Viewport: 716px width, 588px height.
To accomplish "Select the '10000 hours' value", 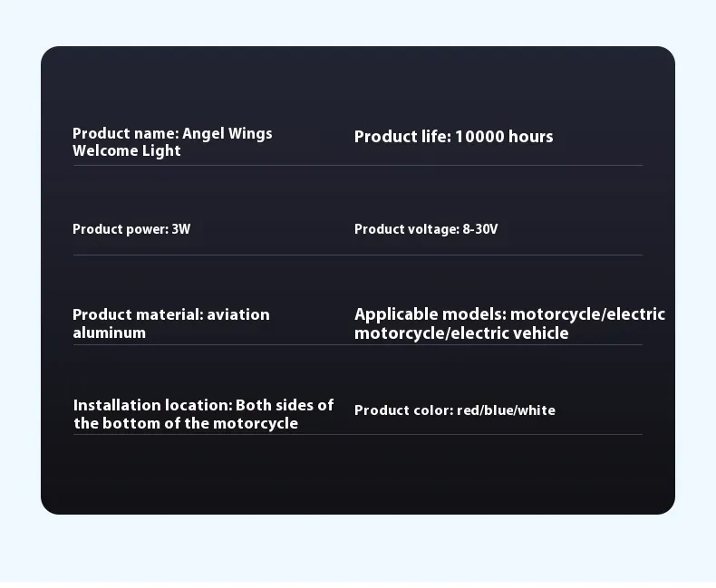I will point(504,137).
